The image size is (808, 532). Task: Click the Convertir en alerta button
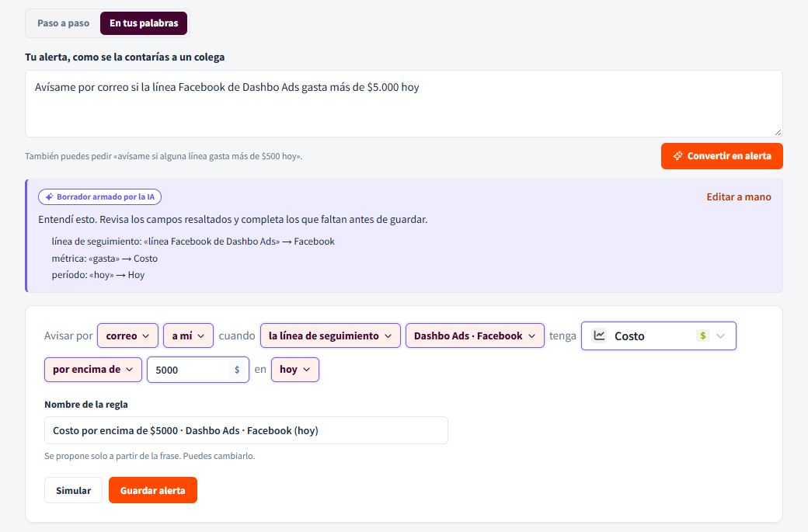coord(722,156)
